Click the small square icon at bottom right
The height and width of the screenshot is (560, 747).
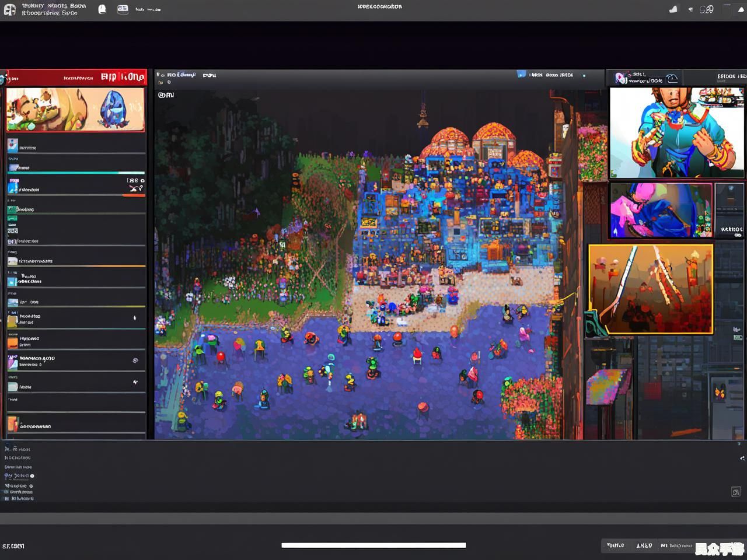tap(735, 492)
